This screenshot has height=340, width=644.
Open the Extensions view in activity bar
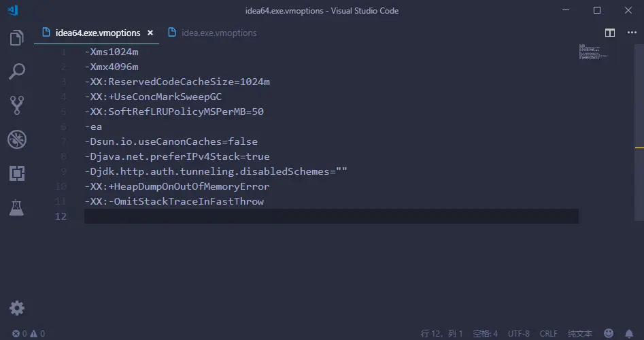pos(17,173)
